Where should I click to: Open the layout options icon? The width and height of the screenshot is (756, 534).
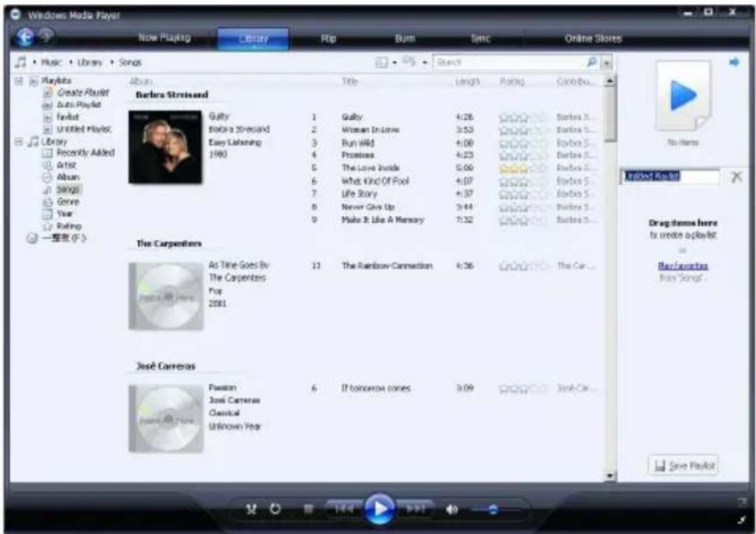(x=381, y=63)
